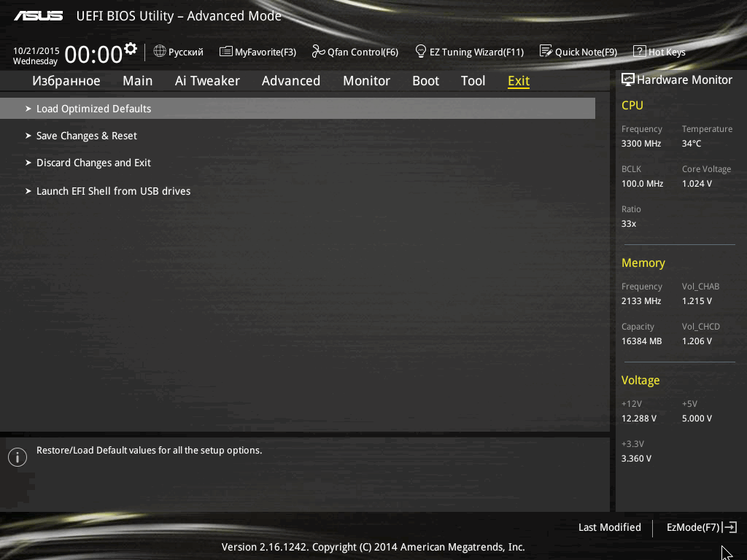Click the info circle icon in help area
The image size is (747, 560).
click(x=18, y=457)
